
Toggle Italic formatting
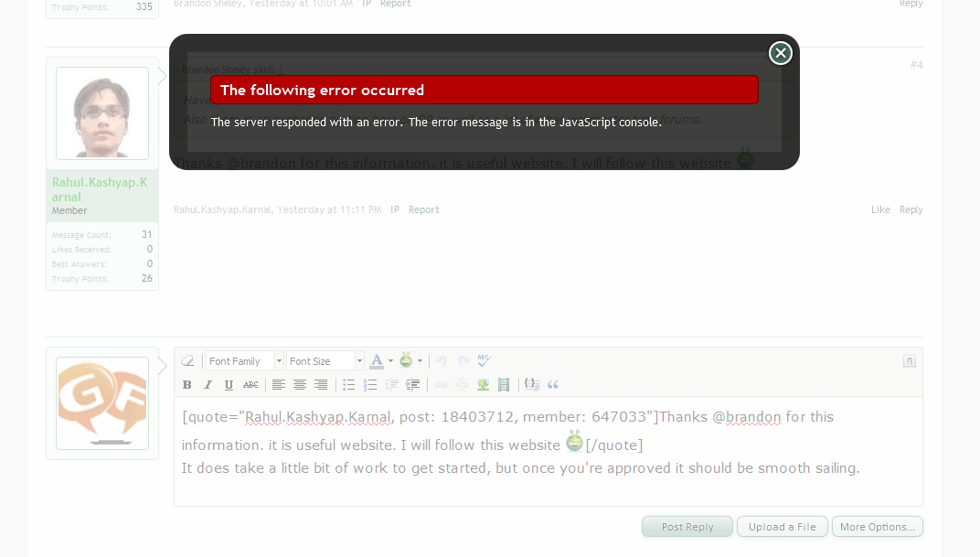pyautogui.click(x=208, y=384)
